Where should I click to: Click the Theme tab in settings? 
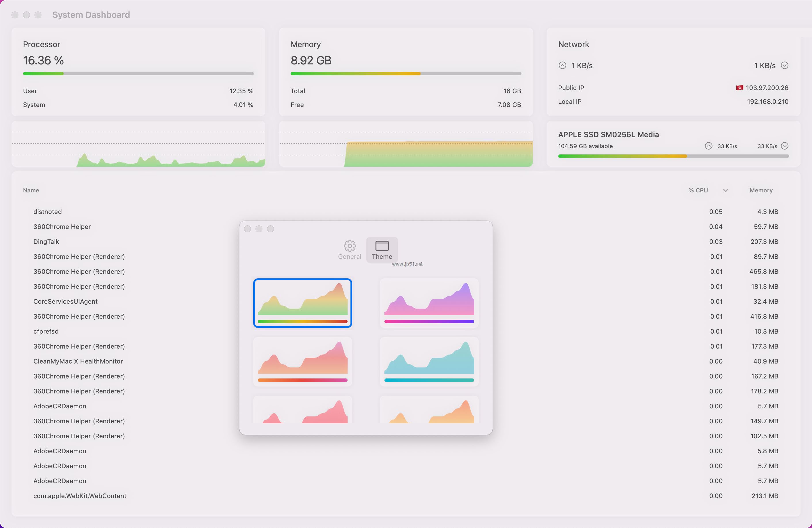(382, 249)
